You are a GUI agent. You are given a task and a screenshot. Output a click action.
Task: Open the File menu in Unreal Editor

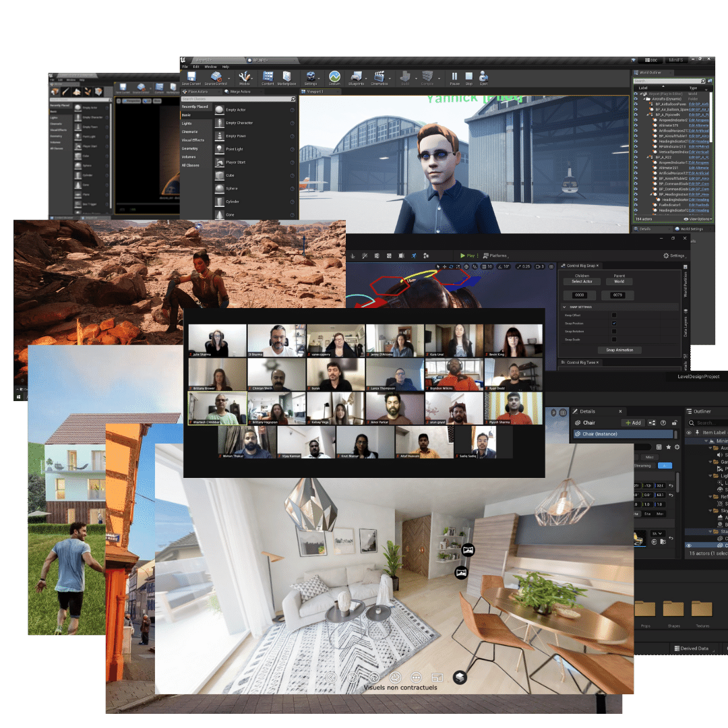pos(185,67)
